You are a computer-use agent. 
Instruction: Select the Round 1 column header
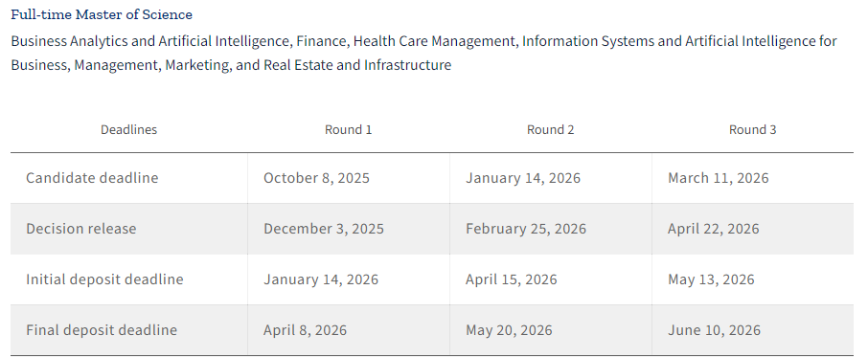pyautogui.click(x=348, y=129)
